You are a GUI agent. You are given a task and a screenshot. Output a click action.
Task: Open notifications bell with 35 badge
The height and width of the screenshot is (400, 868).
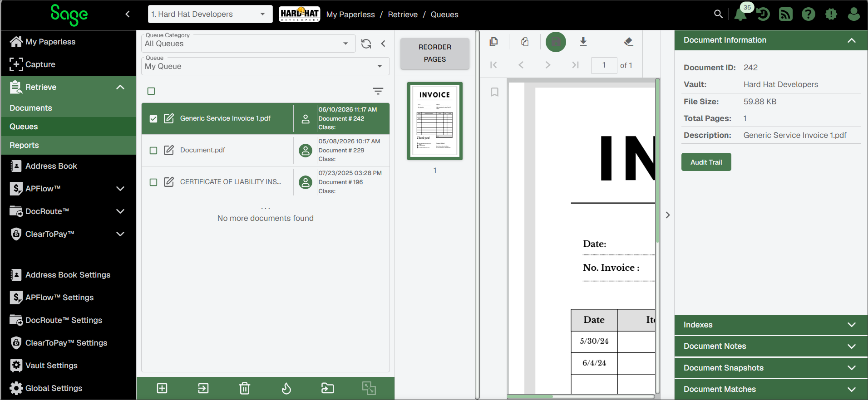741,14
